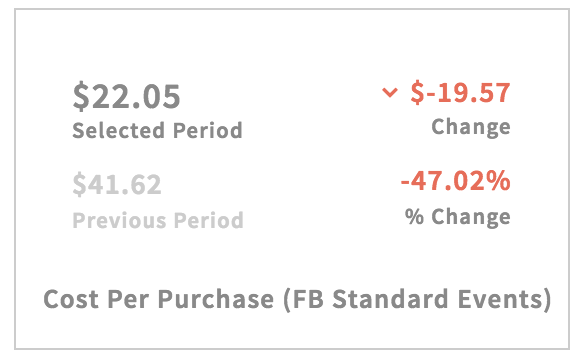
Task: Click the minus sign in $-19.57
Action: point(431,93)
